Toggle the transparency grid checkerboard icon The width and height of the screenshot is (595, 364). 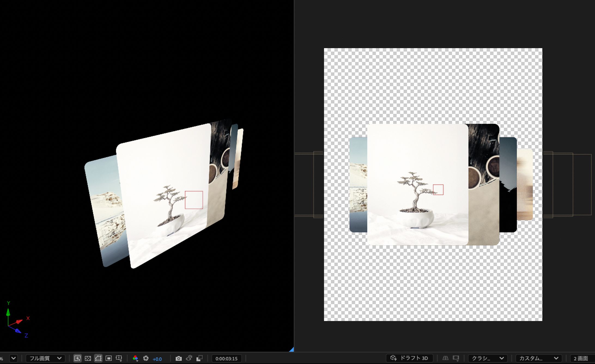point(88,358)
